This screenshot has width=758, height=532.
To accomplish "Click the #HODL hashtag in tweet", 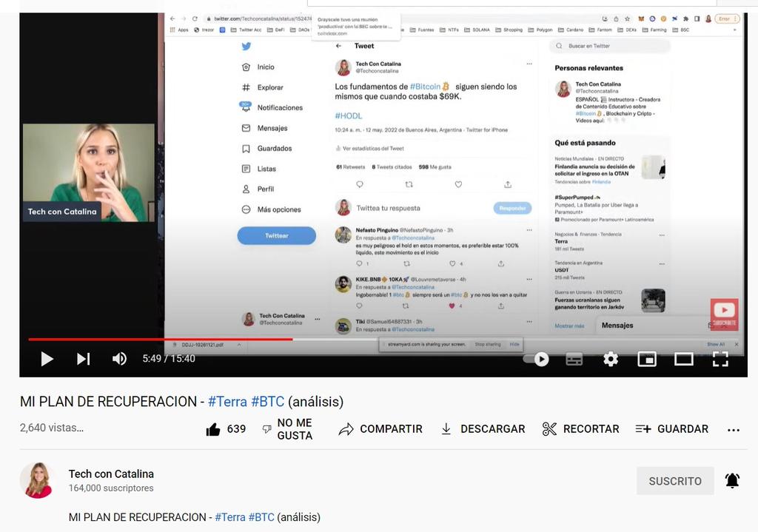I will point(348,116).
